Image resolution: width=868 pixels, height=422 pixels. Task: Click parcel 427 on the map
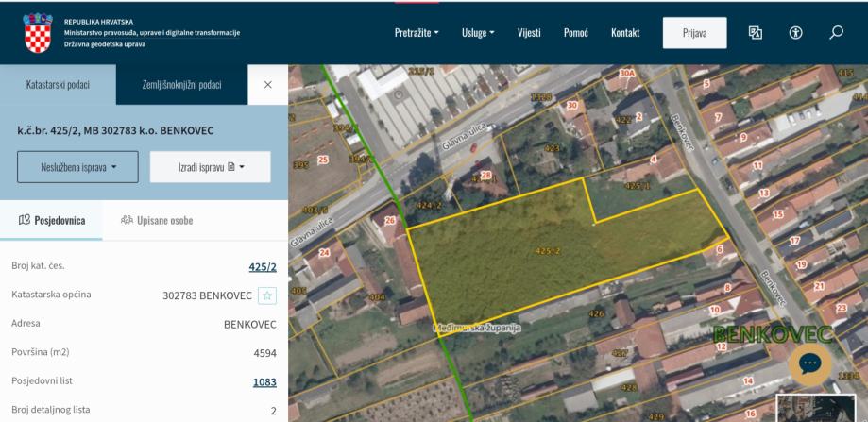pos(620,353)
